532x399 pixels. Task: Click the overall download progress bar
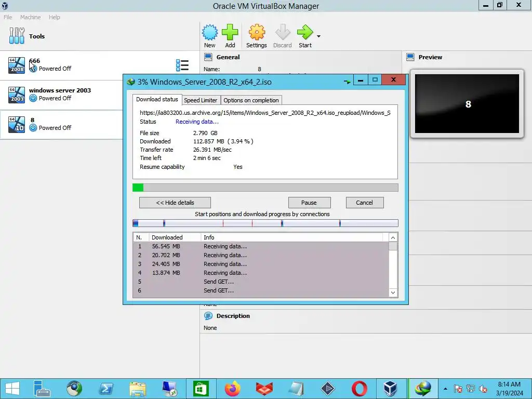265,188
